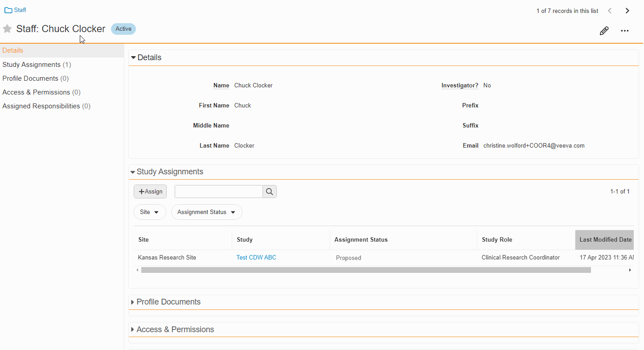Go to next record with right chevron

point(628,11)
